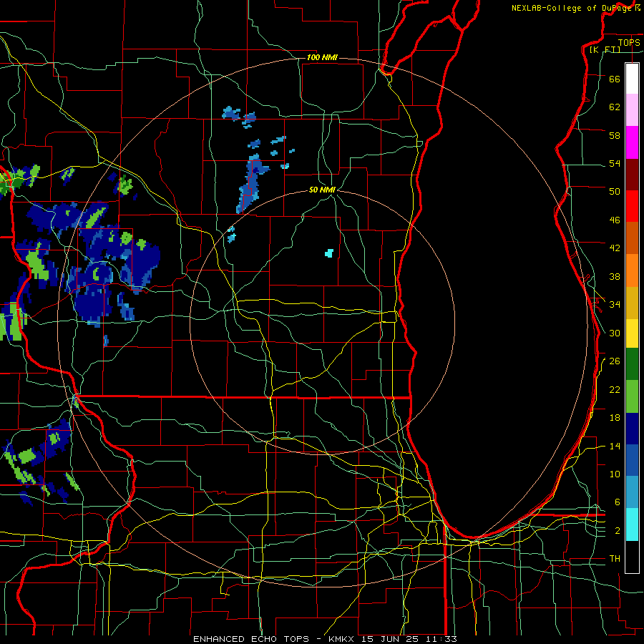
Task: Click the legend value 34
Action: pos(615,304)
